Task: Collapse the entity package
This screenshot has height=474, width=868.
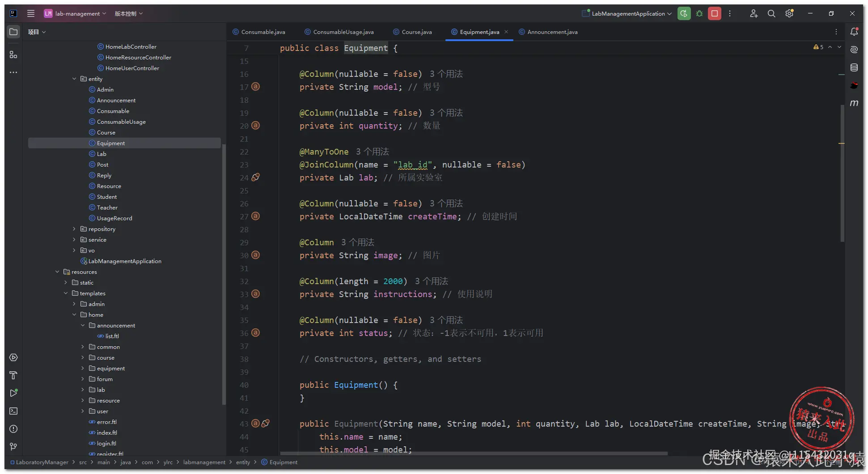Action: (x=74, y=79)
